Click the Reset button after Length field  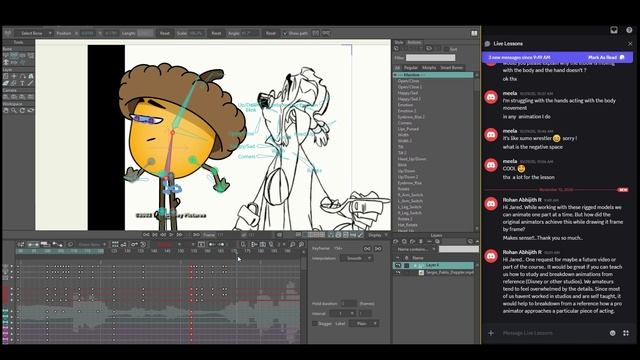(164, 33)
